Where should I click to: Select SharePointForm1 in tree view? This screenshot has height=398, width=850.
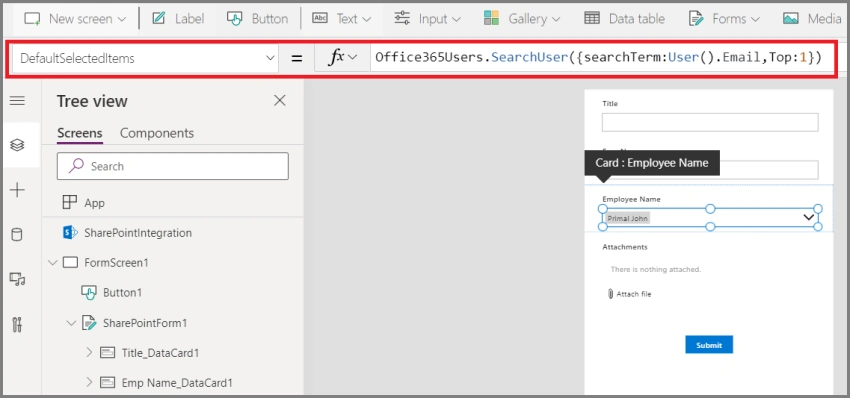(x=145, y=323)
